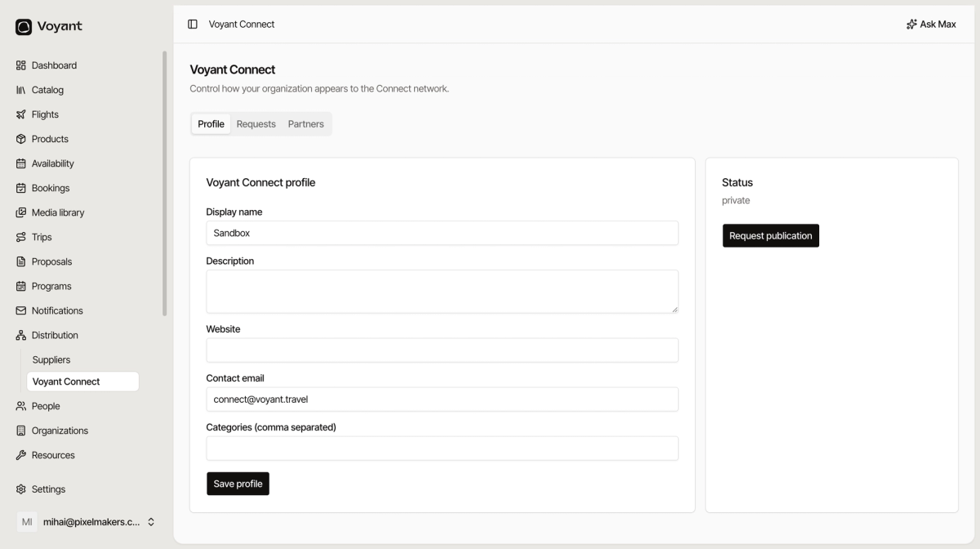Viewport: 980px width, 549px height.
Task: Click the Proposals document icon
Action: (x=21, y=261)
